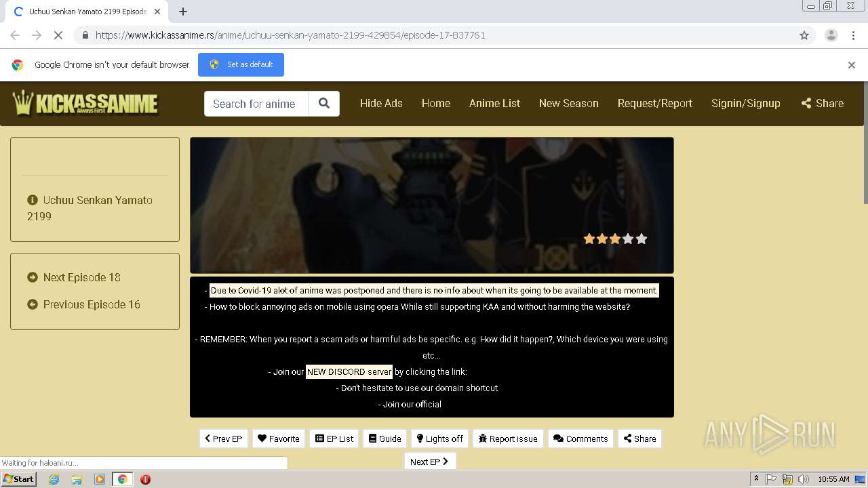Click the search magnifier button
This screenshot has width=868, height=488.
(x=324, y=104)
